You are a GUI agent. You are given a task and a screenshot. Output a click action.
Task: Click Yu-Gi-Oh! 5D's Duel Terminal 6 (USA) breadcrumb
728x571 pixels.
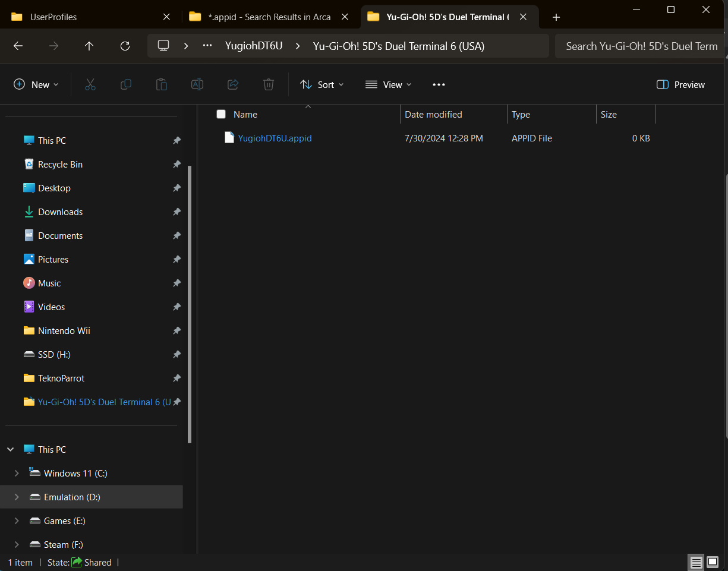399,46
